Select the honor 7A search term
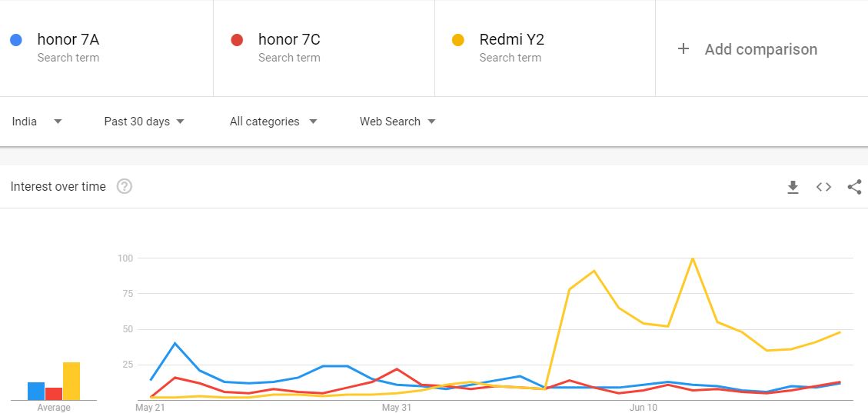This screenshot has width=868, height=420. (x=68, y=40)
